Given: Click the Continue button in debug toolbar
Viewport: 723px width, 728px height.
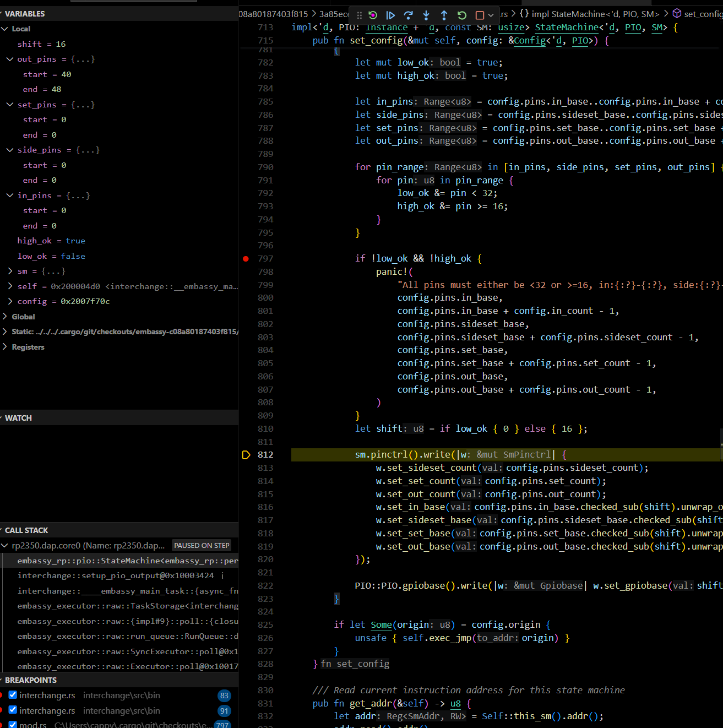Looking at the screenshot, I should tap(390, 15).
